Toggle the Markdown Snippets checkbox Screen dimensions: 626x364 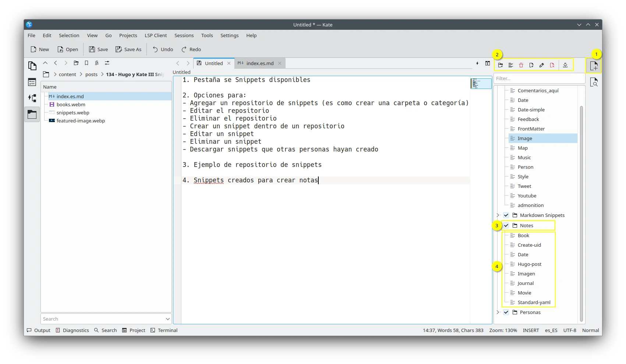click(x=506, y=215)
